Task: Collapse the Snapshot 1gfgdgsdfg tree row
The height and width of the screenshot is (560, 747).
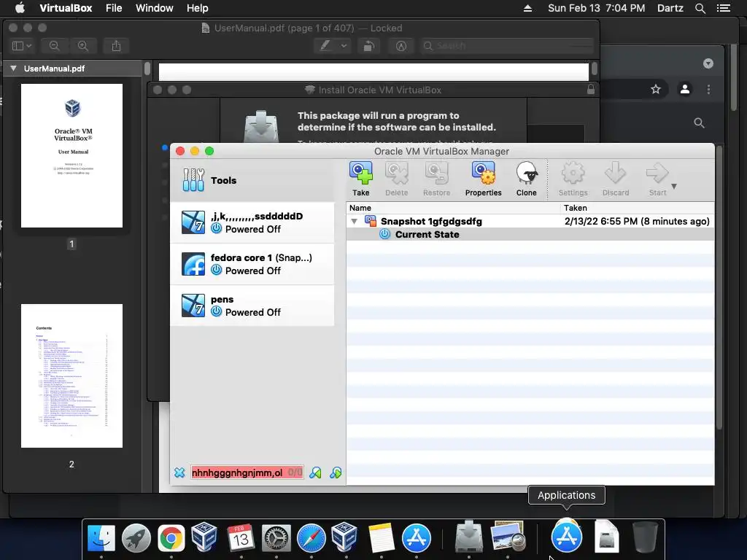Action: [354, 222]
